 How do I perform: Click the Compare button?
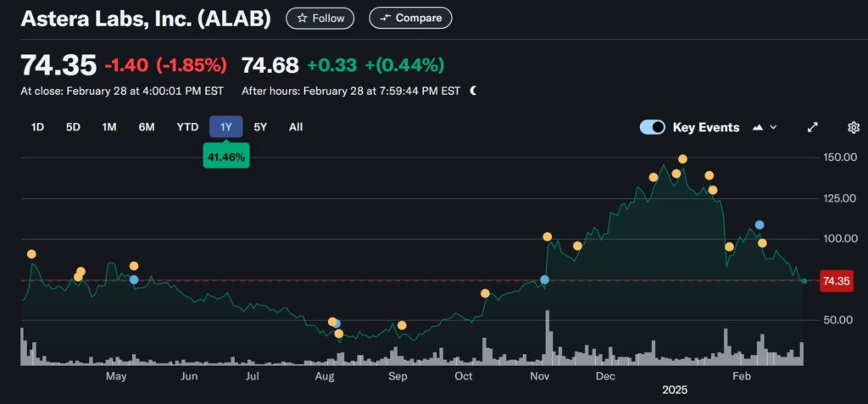410,18
